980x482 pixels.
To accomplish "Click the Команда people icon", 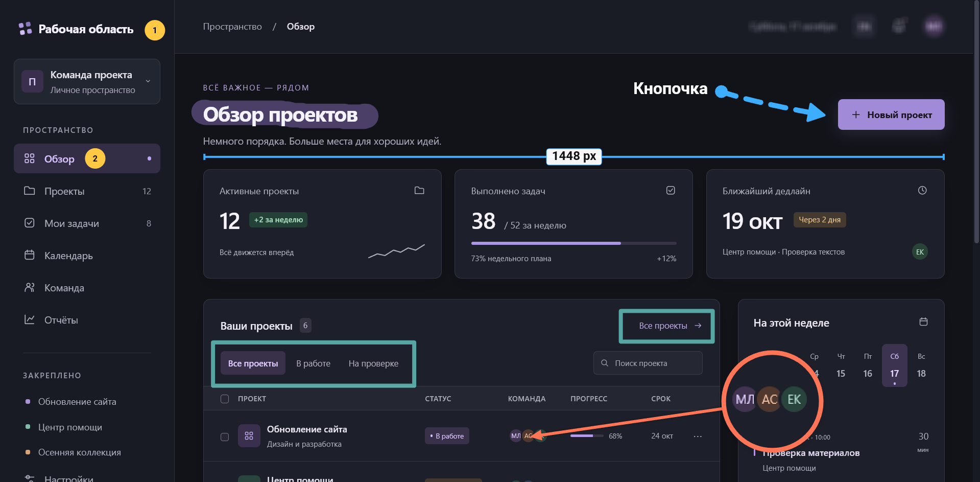I will [x=30, y=287].
